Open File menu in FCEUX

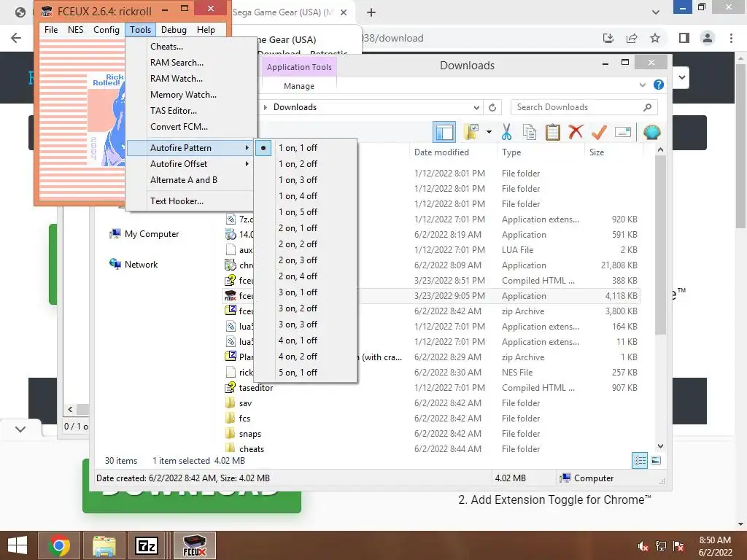coord(51,29)
